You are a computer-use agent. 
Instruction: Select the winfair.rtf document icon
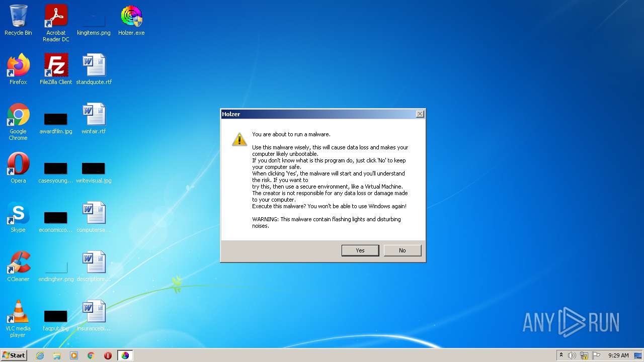coord(94,119)
